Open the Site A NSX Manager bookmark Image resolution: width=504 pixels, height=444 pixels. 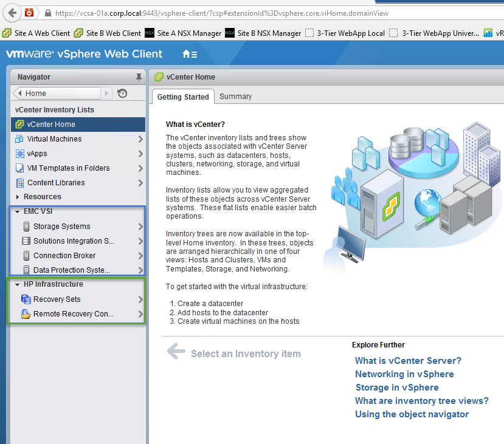point(183,33)
